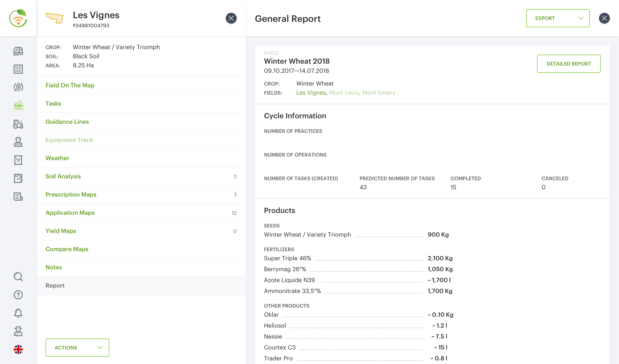The height and width of the screenshot is (364, 619).
Task: Open the reports chart icon in sidebar
Action: pyautogui.click(x=18, y=197)
